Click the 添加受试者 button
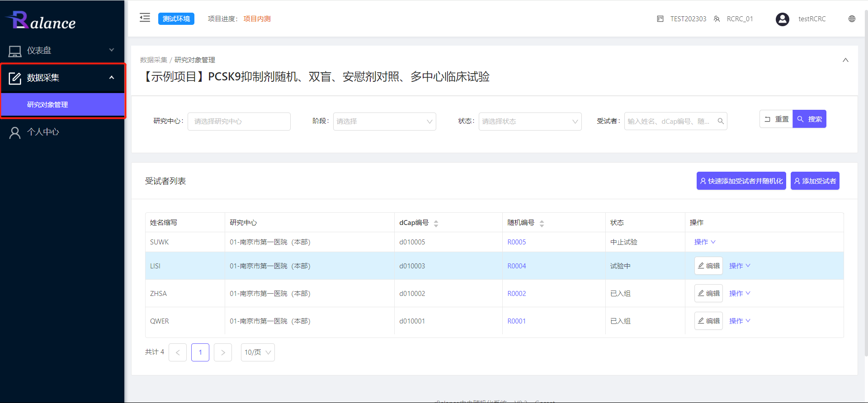The image size is (868, 403). (815, 181)
